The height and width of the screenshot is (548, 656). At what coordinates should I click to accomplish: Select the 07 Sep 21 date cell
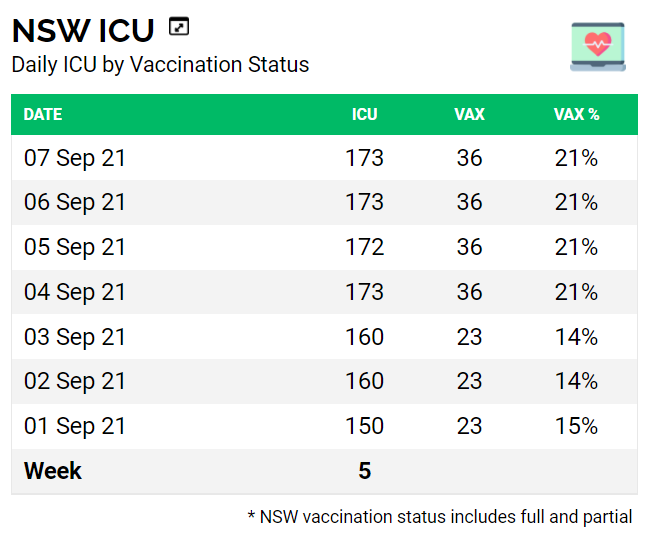(75, 158)
